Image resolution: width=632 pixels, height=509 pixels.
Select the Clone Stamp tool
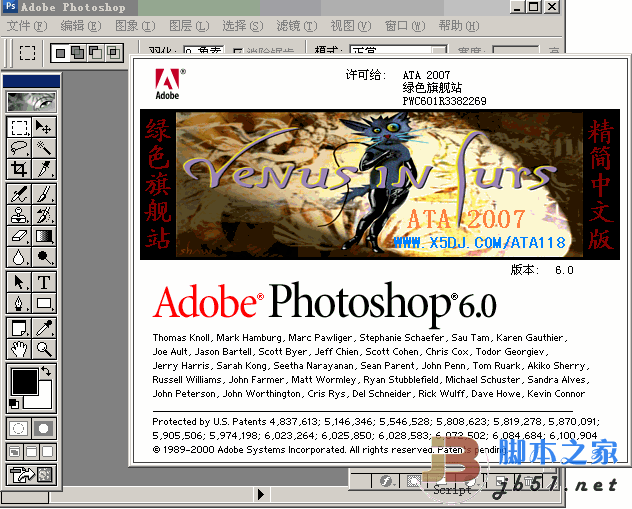tap(19, 215)
